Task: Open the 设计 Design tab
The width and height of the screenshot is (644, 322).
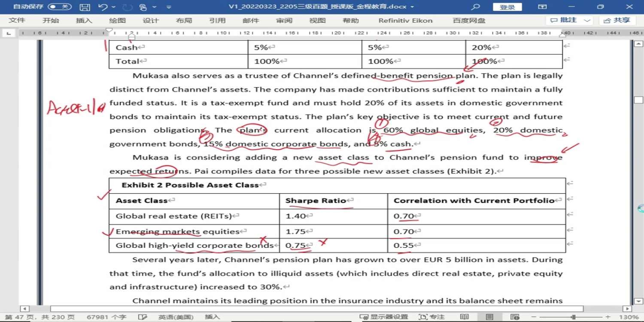Action: pos(151,21)
